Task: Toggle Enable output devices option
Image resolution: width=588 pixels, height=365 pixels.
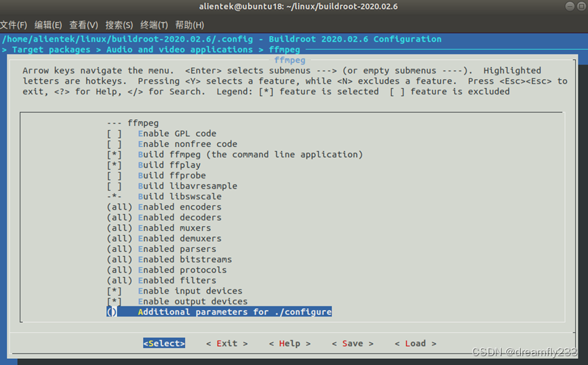Action: pos(178,302)
